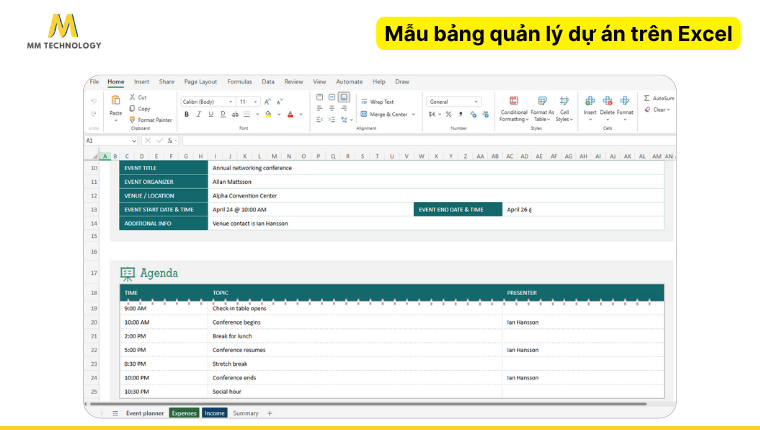Viewport: 760px width, 430px height.
Task: Click the Insert cells button
Action: (590, 106)
